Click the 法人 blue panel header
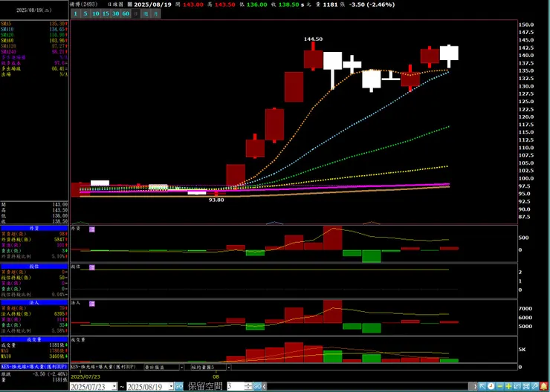550x392 pixels. coord(34,302)
